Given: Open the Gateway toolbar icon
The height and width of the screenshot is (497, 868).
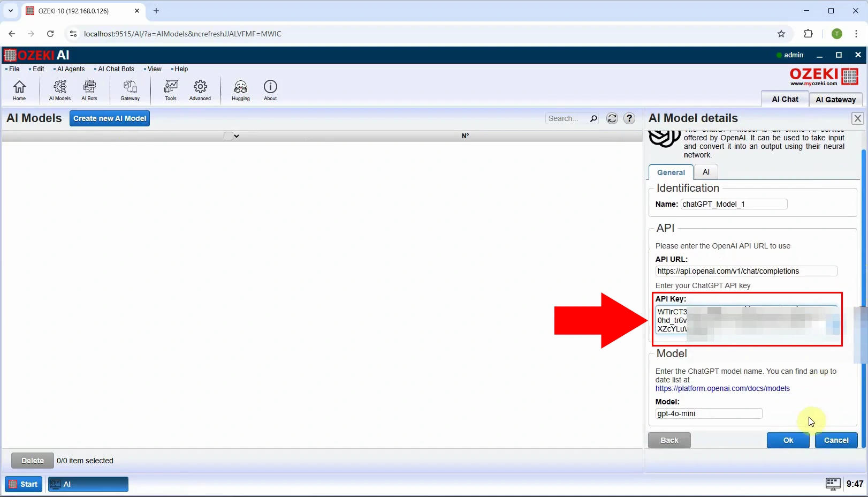Looking at the screenshot, I should (130, 90).
